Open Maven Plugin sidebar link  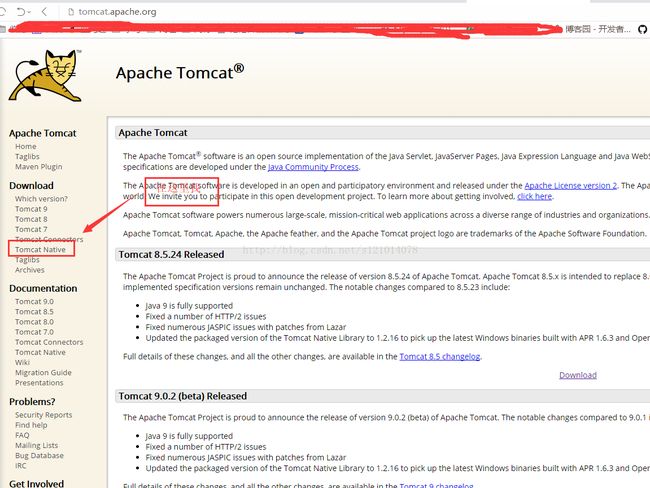pos(39,167)
